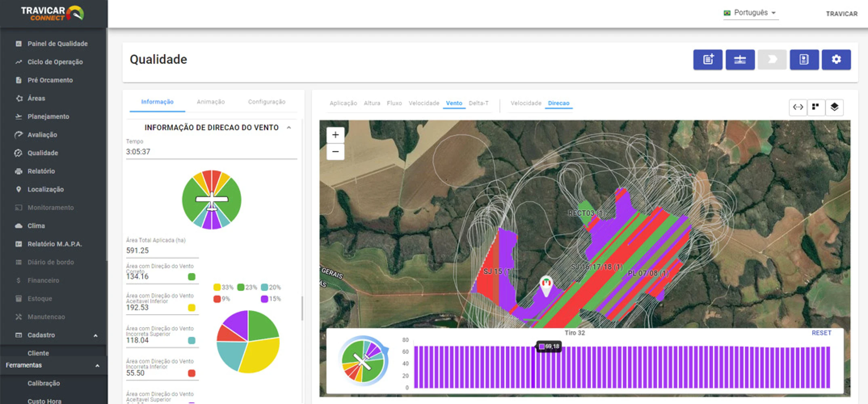This screenshot has height=404, width=868.
Task: Click the blue airplane application button
Action: 739,60
